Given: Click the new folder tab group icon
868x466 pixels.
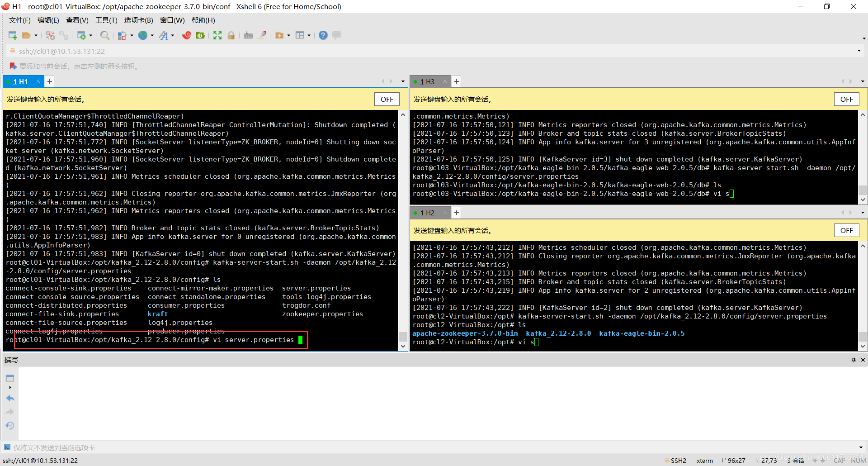Looking at the screenshot, I should coord(279,35).
